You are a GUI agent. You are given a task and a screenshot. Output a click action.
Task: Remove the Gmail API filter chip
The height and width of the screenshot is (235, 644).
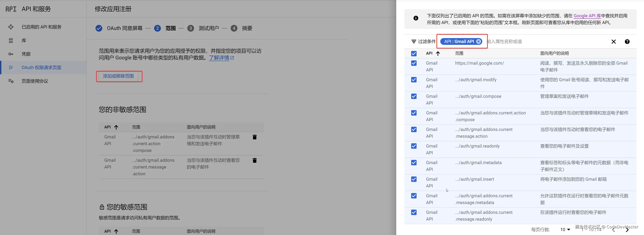pyautogui.click(x=478, y=41)
